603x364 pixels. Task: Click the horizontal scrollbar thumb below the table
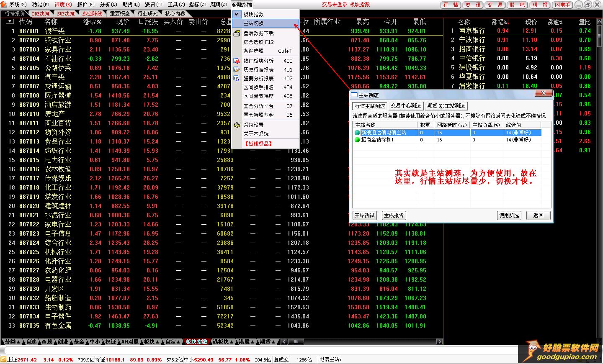pyautogui.click(x=296, y=342)
